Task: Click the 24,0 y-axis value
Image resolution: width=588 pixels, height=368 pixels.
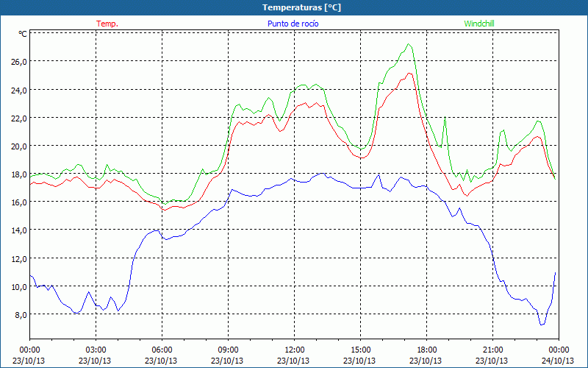Action: (19, 90)
